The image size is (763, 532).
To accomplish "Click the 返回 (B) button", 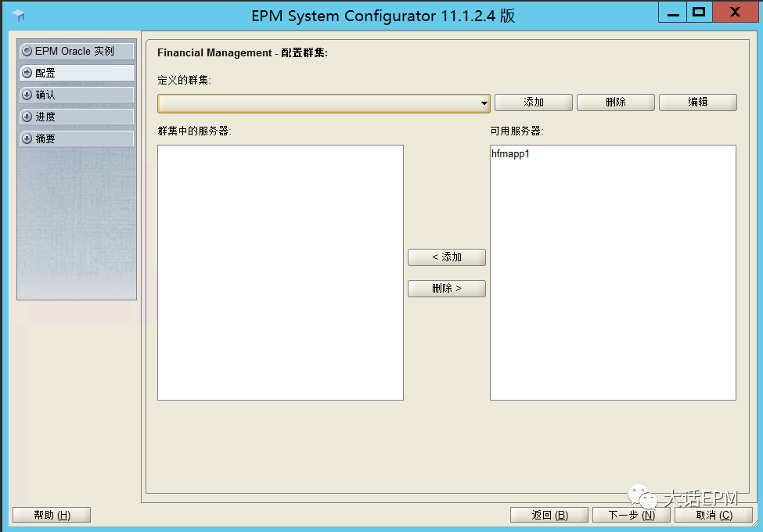I will [x=549, y=515].
